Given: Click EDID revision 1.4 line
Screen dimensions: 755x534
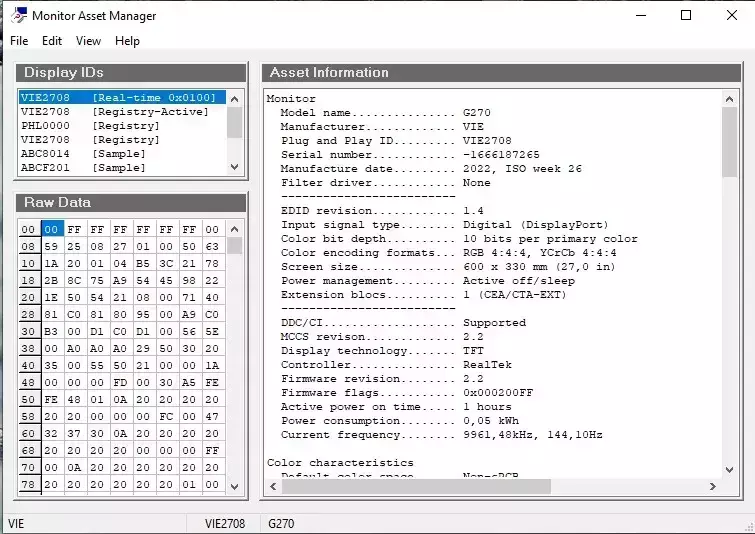Looking at the screenshot, I should coord(382,211).
